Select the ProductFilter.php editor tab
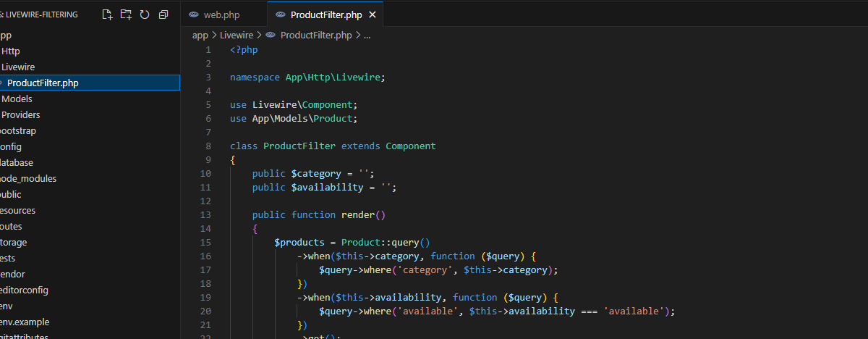The width and height of the screenshot is (868, 339). pyautogui.click(x=325, y=14)
